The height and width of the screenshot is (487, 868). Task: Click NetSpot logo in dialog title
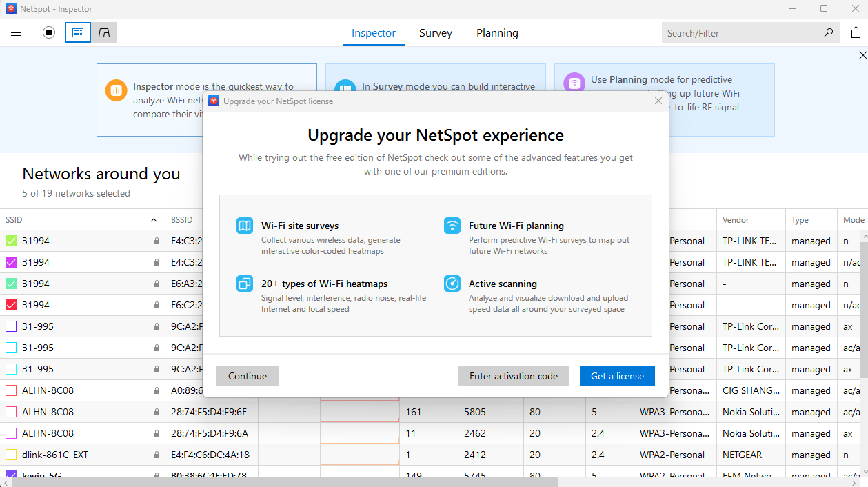214,101
